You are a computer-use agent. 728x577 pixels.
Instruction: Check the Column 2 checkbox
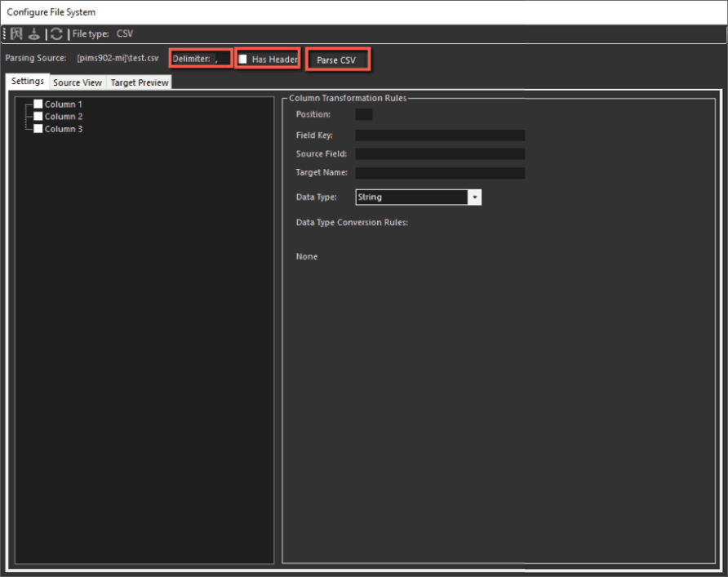click(38, 116)
